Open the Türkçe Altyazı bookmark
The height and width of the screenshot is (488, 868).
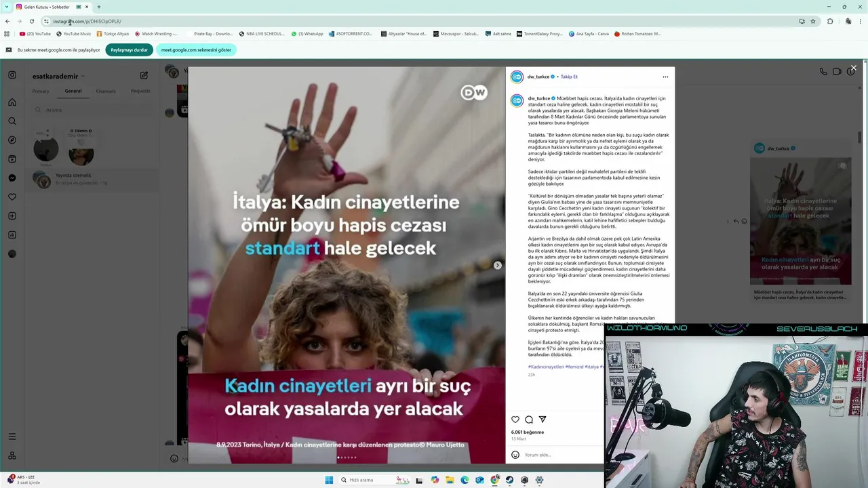pos(113,33)
